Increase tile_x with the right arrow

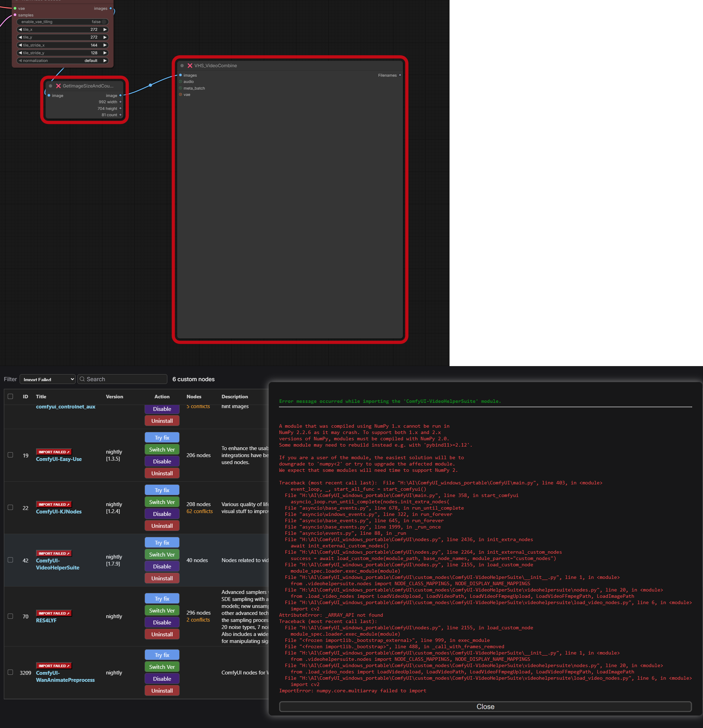point(105,30)
